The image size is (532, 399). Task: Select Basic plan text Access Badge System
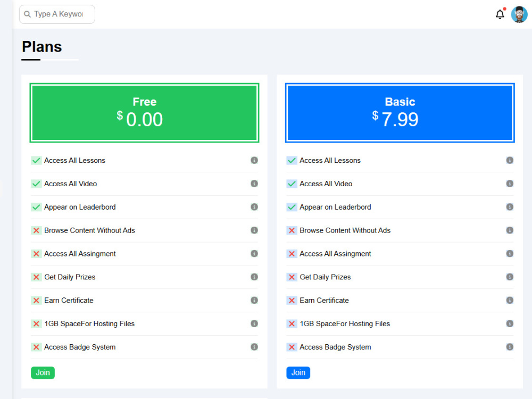point(335,347)
